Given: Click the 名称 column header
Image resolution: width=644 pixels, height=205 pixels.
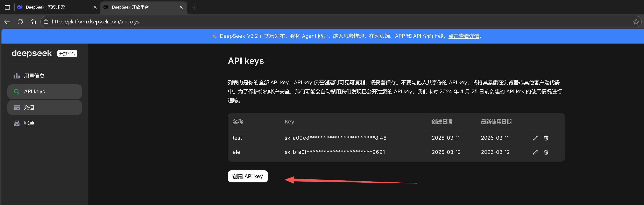Looking at the screenshot, I should click(238, 122).
